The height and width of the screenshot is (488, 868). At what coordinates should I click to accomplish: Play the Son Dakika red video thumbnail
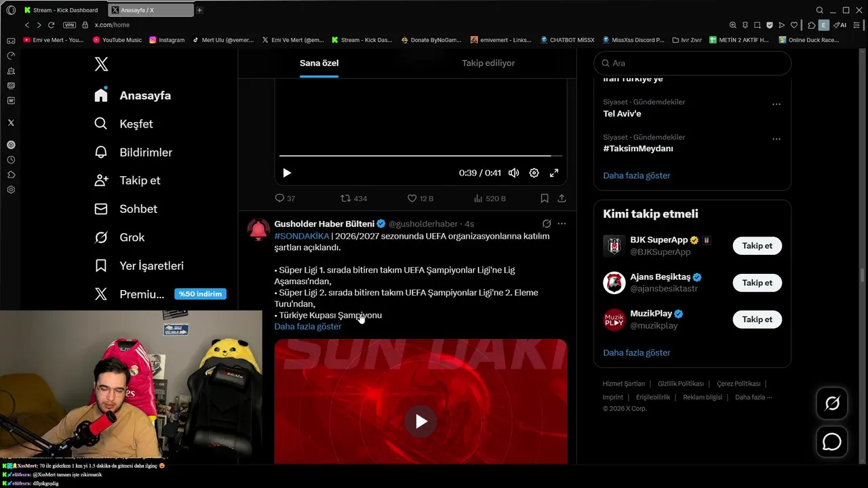pos(421,422)
